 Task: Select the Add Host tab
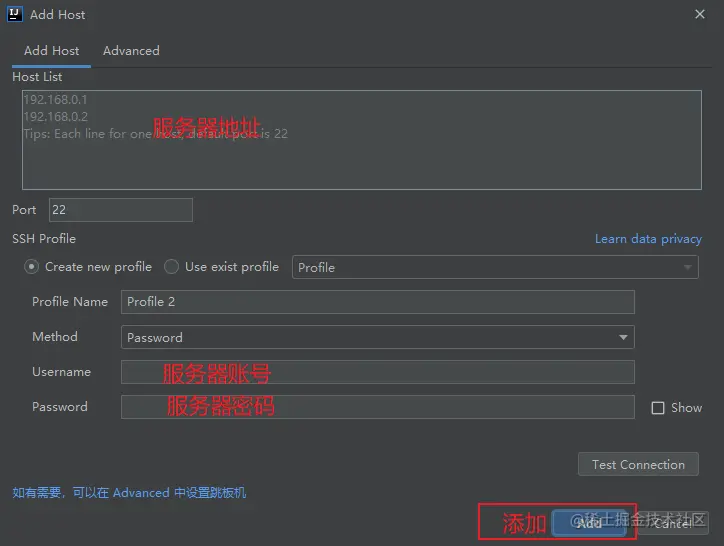point(51,50)
